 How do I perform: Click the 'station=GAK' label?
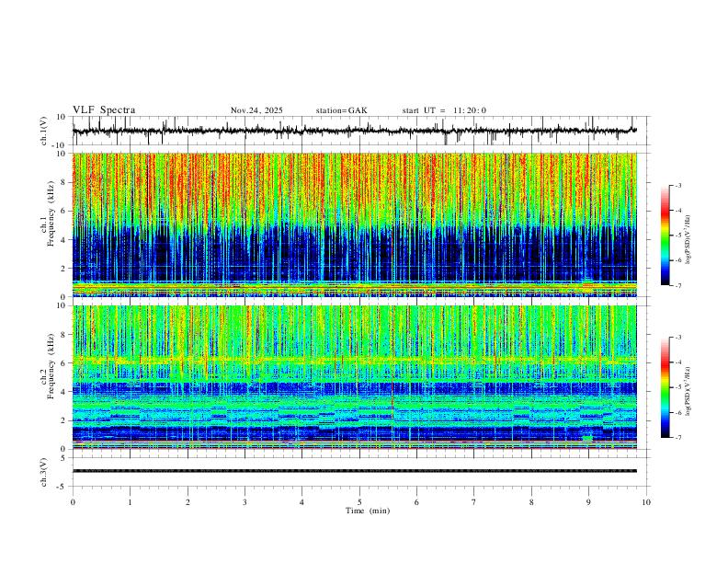pos(341,110)
